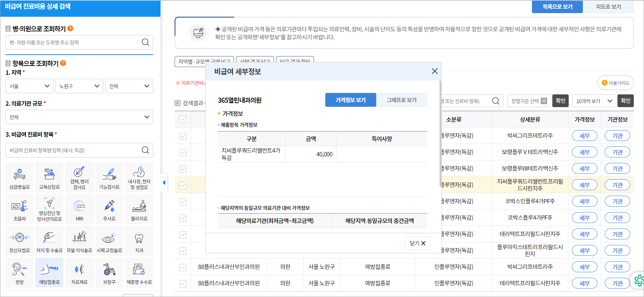Open the 이용가이드 button
Screen dimensions: 644x297
616,83
